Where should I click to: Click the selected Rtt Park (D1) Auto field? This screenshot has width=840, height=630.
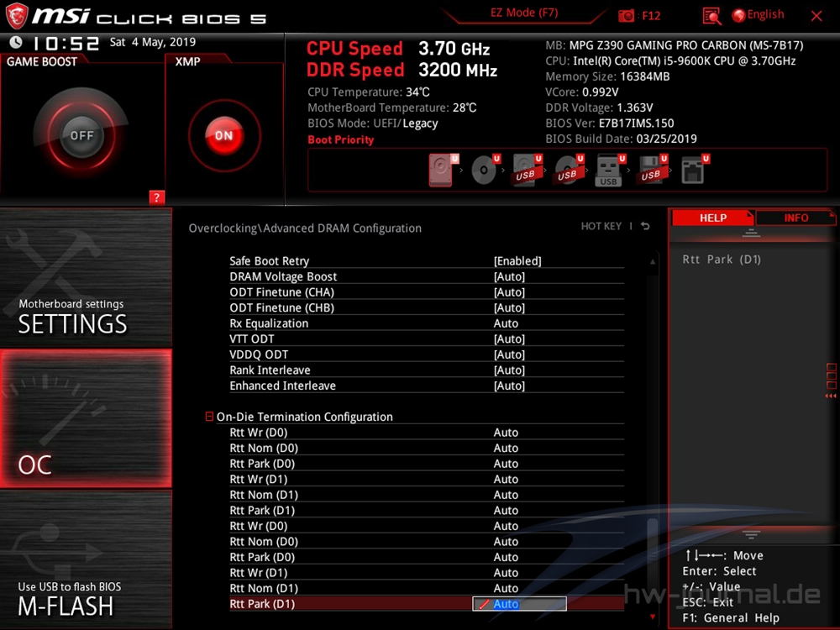pos(519,604)
